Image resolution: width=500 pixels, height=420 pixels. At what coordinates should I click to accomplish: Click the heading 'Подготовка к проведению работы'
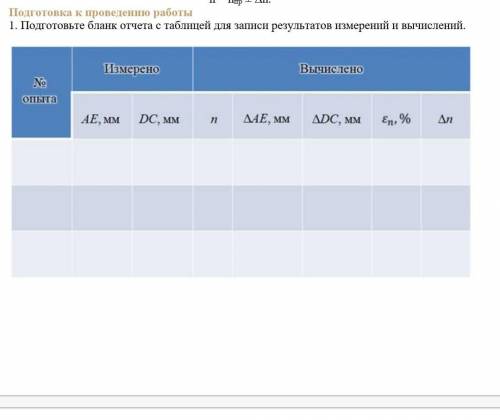tap(101, 13)
